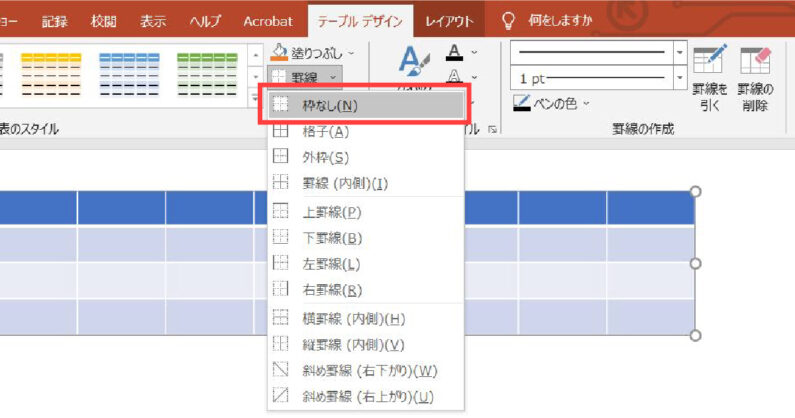Viewport: 795px width, 418px height.
Task: Select the orange table style thumbnail
Action: click(51, 75)
